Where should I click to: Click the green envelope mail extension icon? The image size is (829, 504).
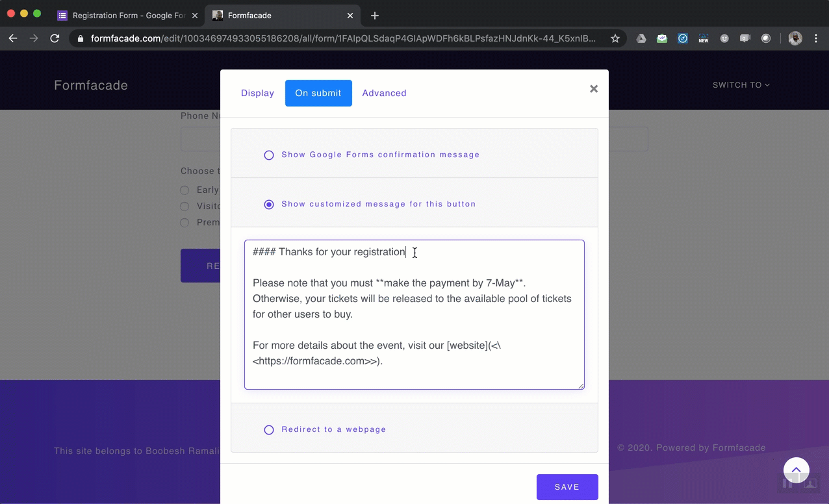click(661, 38)
